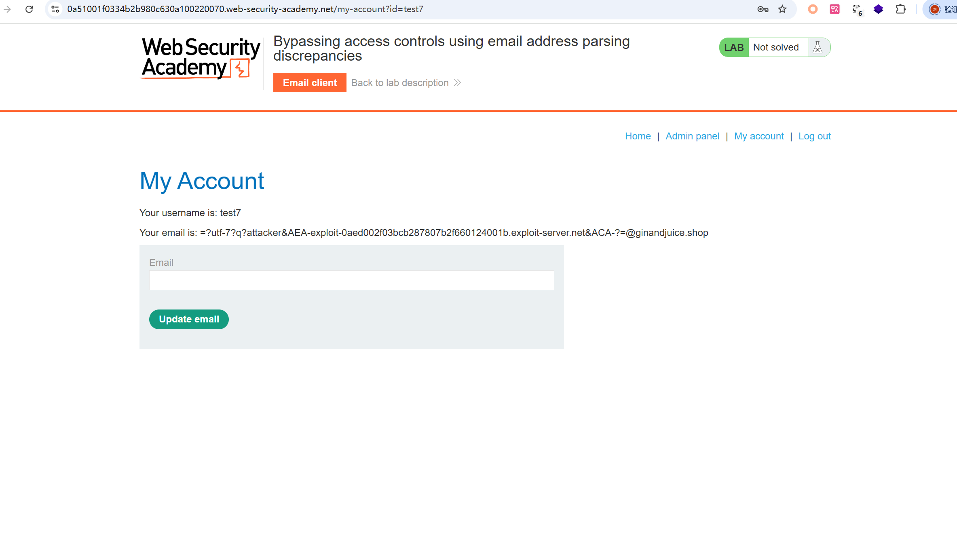Bookmark this page with the star icon

tap(782, 9)
